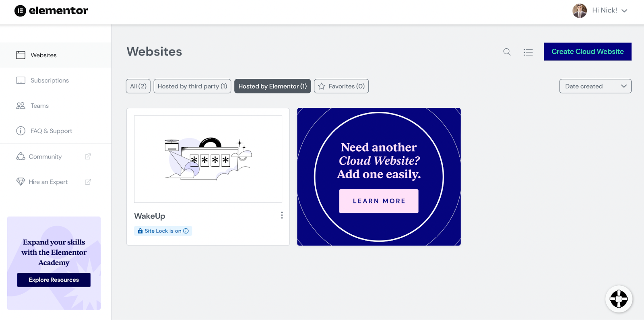Image resolution: width=644 pixels, height=320 pixels.
Task: Click the Community external link icon
Action: click(x=88, y=157)
